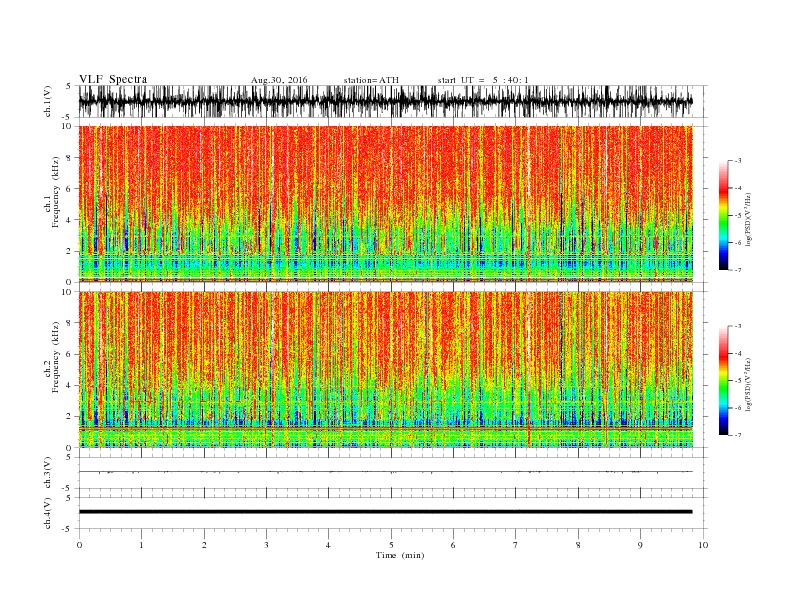Click time axis tick label "0"

point(79,545)
